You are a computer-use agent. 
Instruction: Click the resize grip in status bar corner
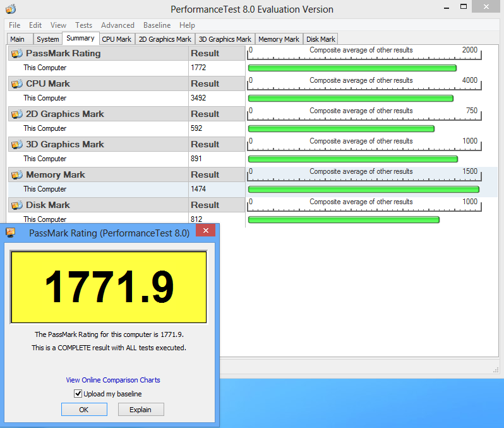(x=496, y=370)
